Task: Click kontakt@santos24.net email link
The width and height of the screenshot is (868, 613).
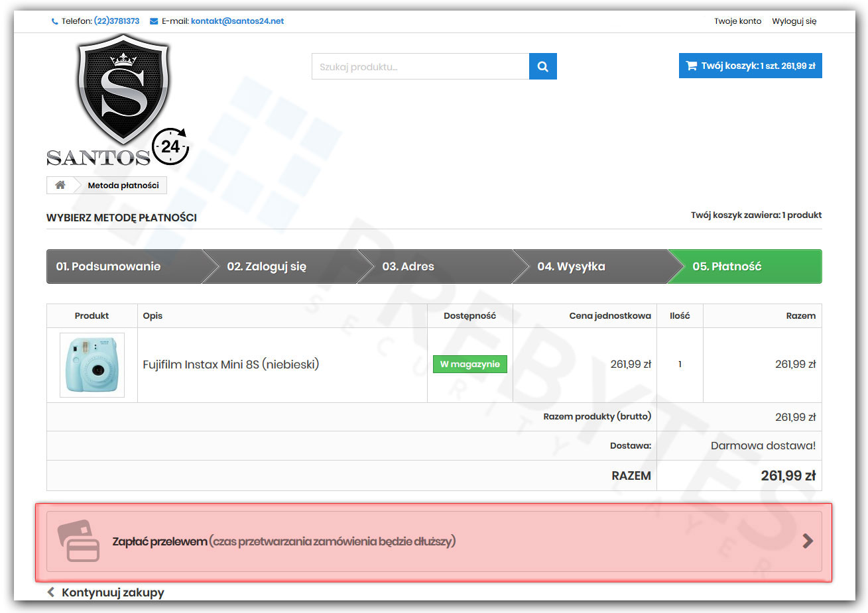Action: tap(237, 21)
